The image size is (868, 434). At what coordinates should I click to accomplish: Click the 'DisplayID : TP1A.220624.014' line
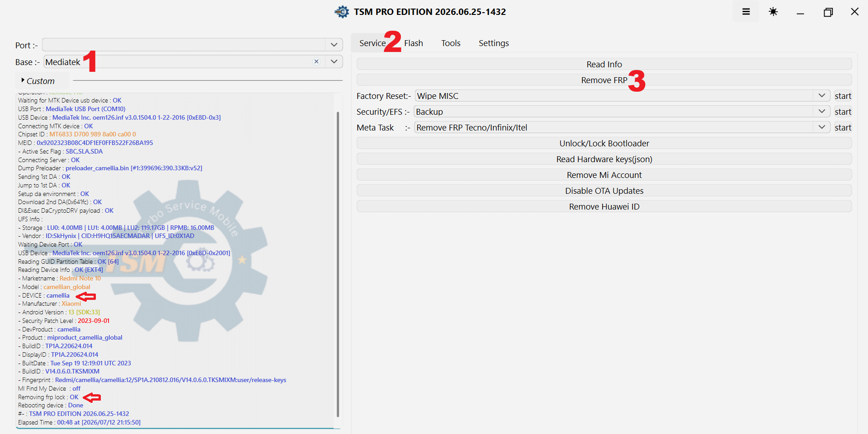point(58,355)
